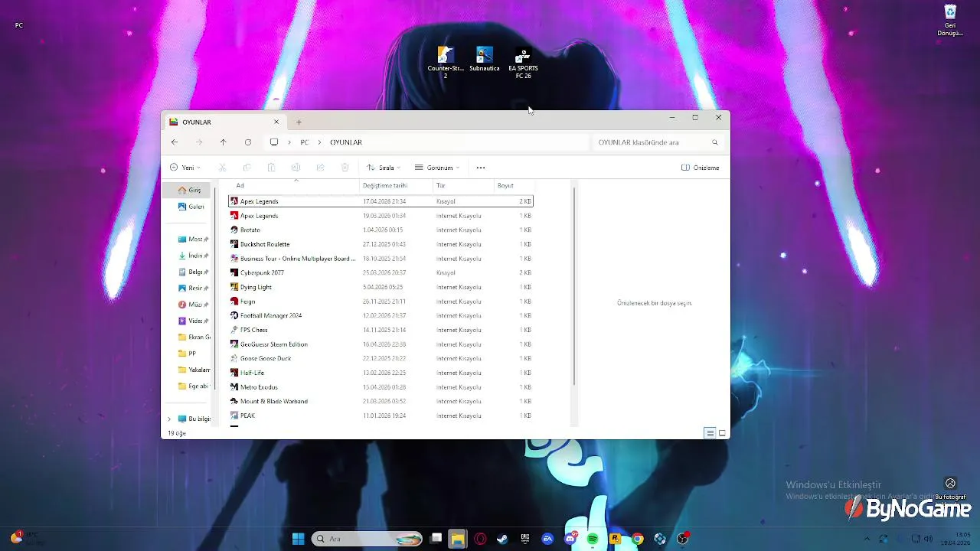Click PC in the address breadcrumb

coord(305,142)
